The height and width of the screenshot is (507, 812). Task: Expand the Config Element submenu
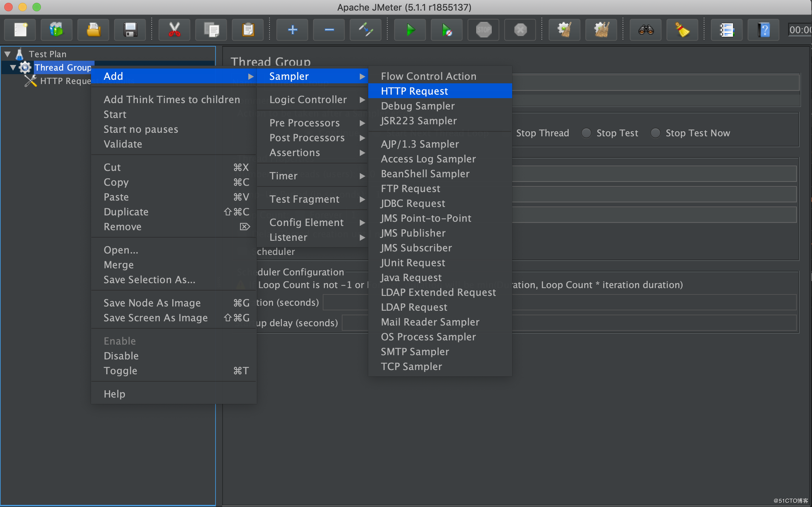(x=313, y=222)
